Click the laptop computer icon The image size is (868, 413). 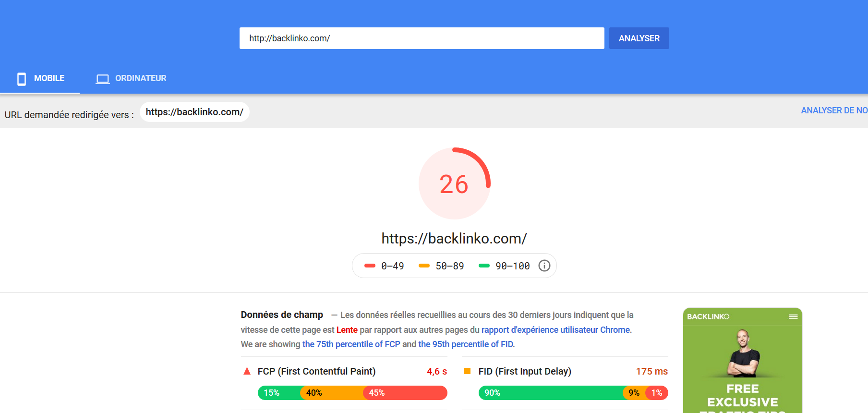coord(103,79)
